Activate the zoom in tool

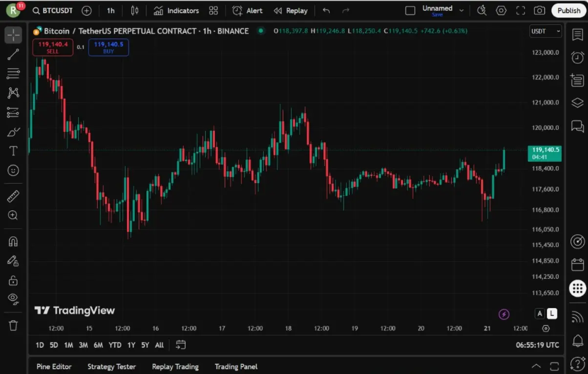coord(13,215)
